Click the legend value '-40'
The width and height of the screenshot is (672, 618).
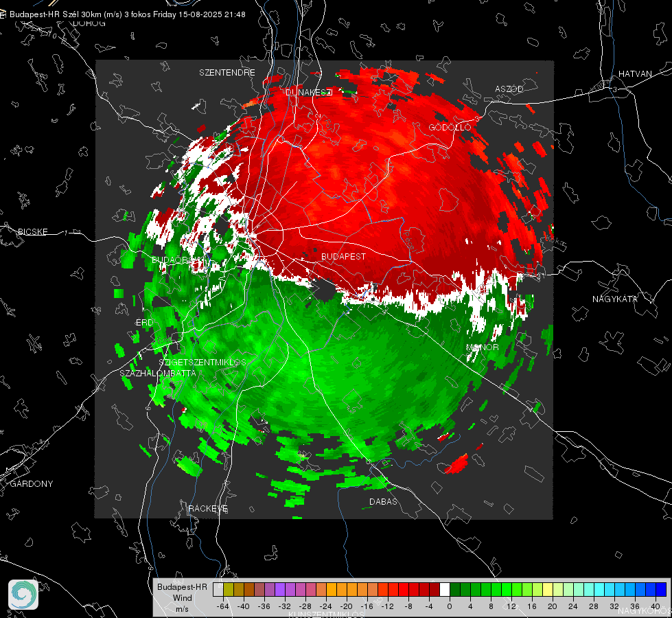pyautogui.click(x=244, y=606)
